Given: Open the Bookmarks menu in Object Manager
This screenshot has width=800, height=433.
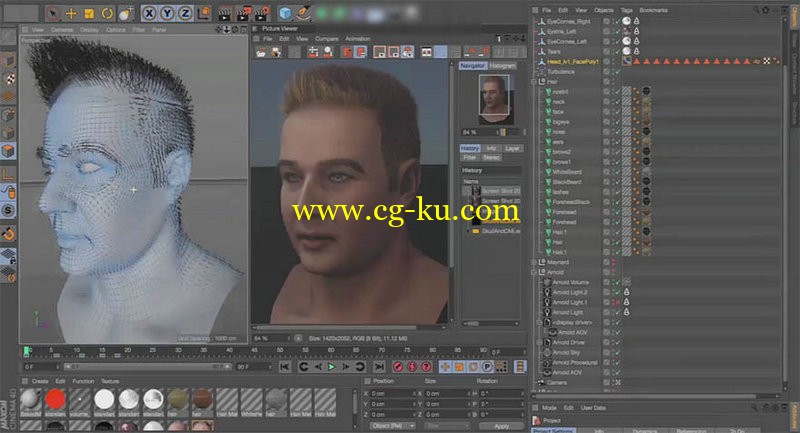Looking at the screenshot, I should coord(653,10).
